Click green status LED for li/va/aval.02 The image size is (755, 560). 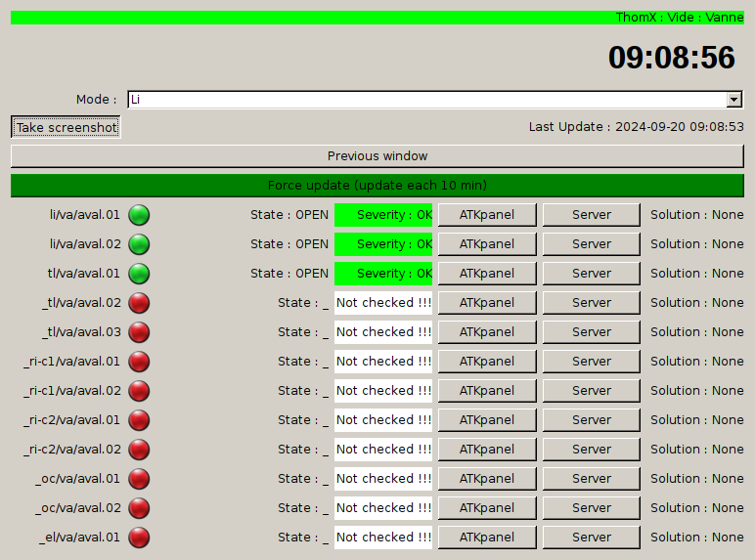click(139, 244)
